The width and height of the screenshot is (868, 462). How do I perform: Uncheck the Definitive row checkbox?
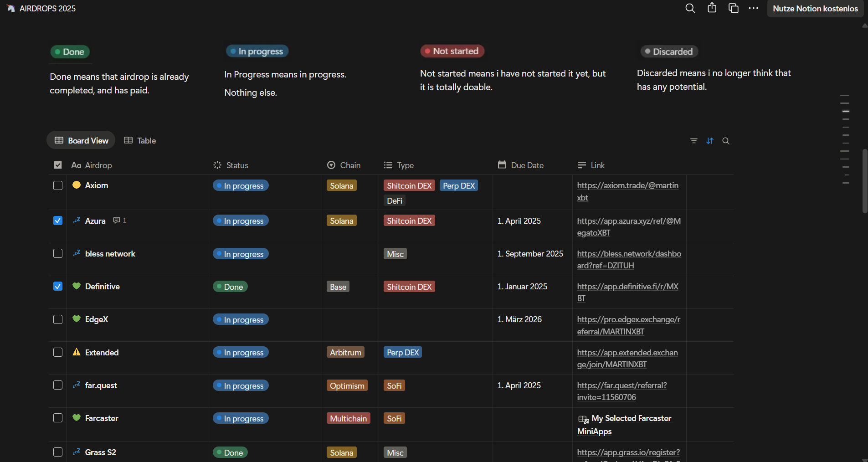(58, 286)
